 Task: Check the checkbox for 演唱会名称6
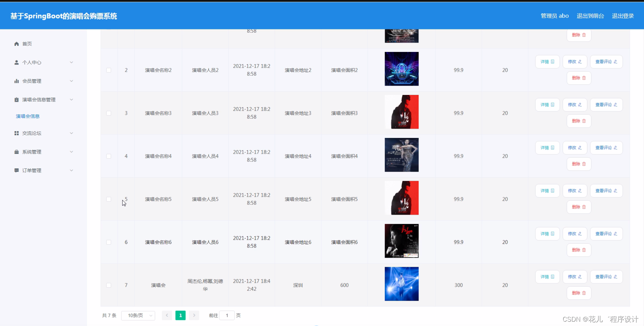pos(109,242)
